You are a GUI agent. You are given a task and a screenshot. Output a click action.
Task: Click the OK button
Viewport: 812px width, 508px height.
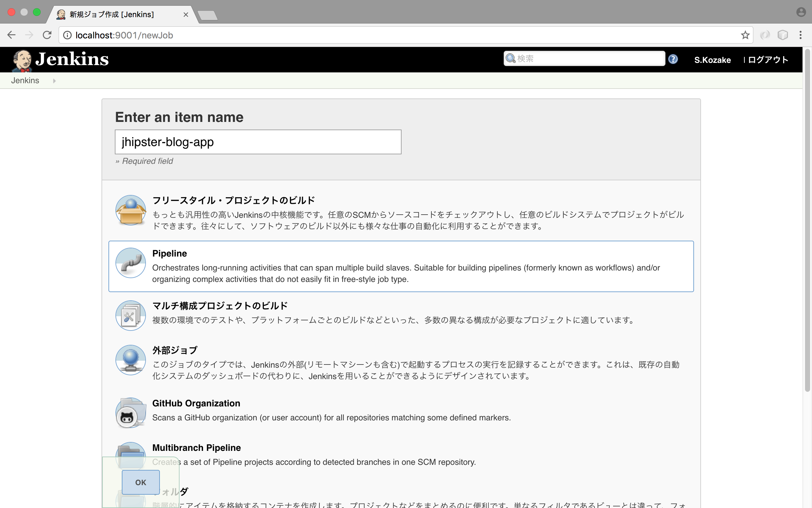(x=141, y=482)
